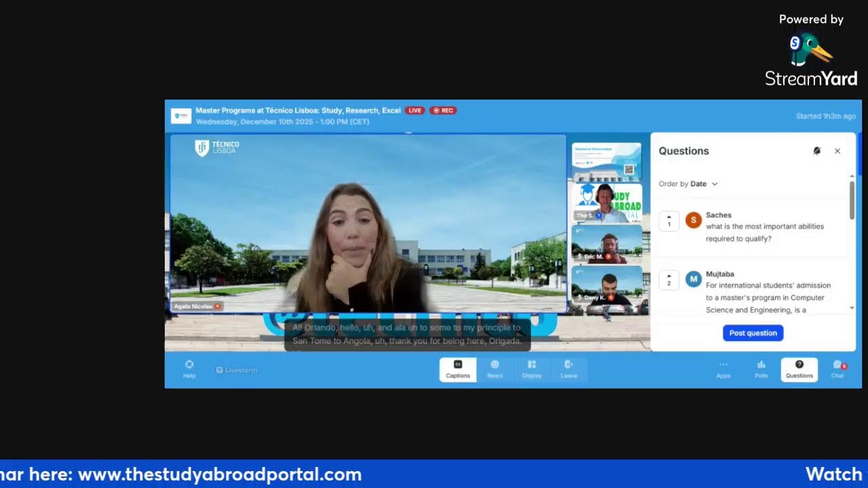Select Dany K. video thumbnail
868x488 pixels.
tap(607, 285)
